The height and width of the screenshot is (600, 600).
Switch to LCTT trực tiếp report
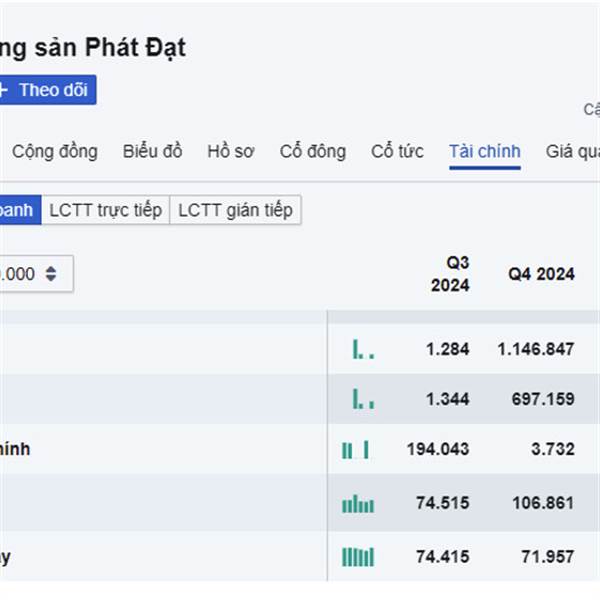tap(105, 210)
